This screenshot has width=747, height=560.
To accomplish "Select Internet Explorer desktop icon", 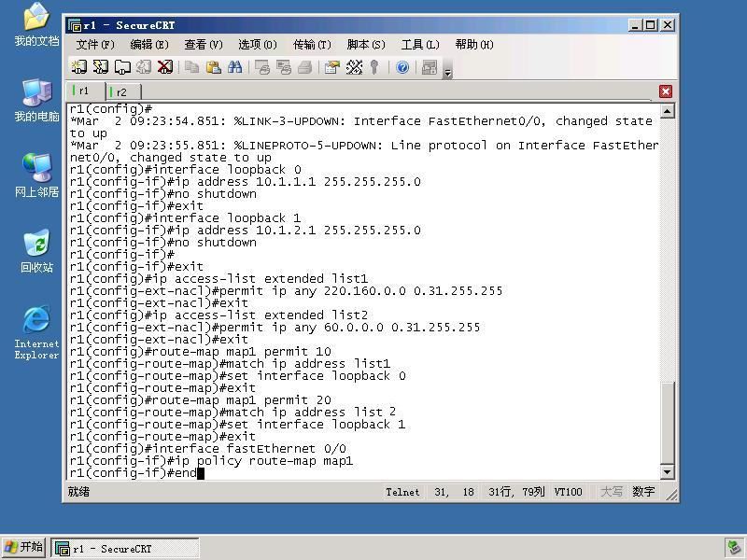I will (x=36, y=332).
